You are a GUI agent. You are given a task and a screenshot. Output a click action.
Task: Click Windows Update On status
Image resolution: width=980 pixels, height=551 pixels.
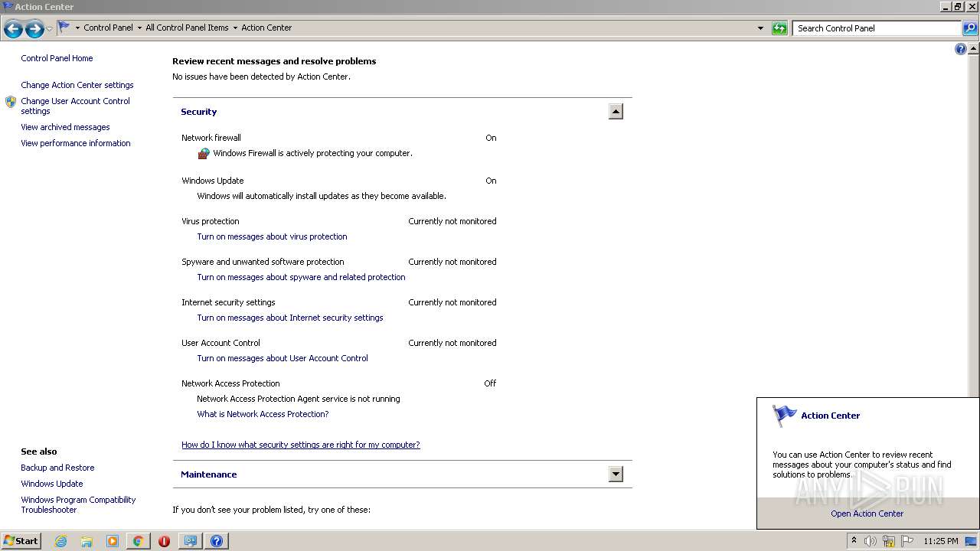(x=491, y=181)
